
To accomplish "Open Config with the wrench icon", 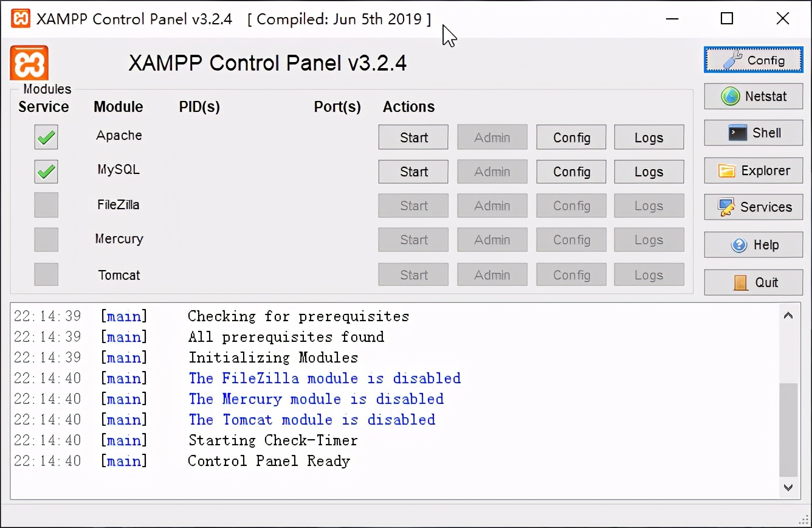I will click(x=754, y=60).
